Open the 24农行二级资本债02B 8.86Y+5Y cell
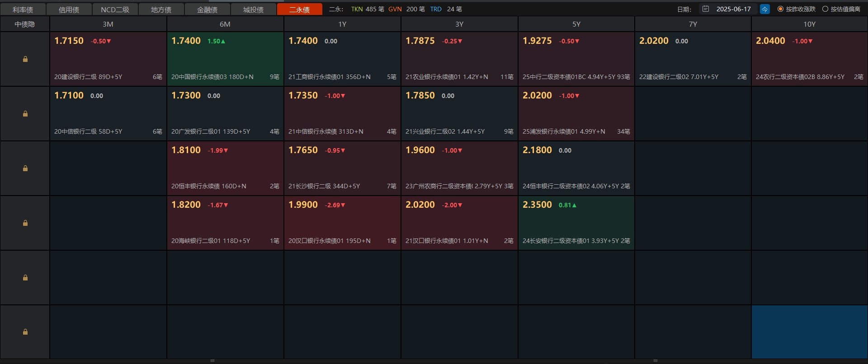Image resolution: width=868 pixels, height=364 pixels. click(x=810, y=59)
